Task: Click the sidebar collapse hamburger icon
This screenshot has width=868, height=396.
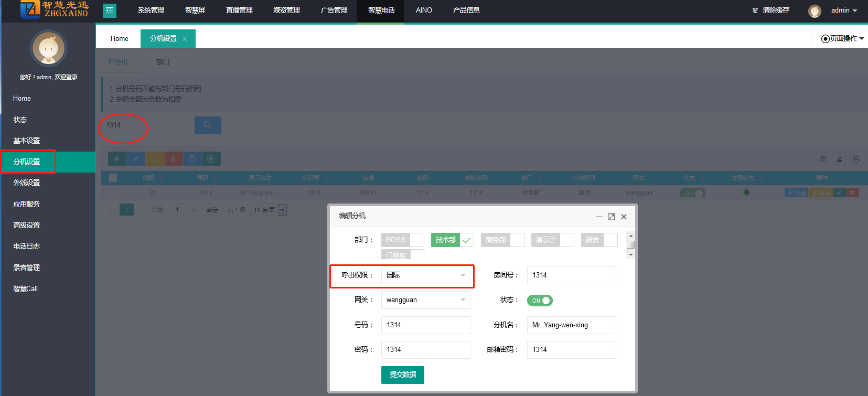Action: click(x=109, y=10)
